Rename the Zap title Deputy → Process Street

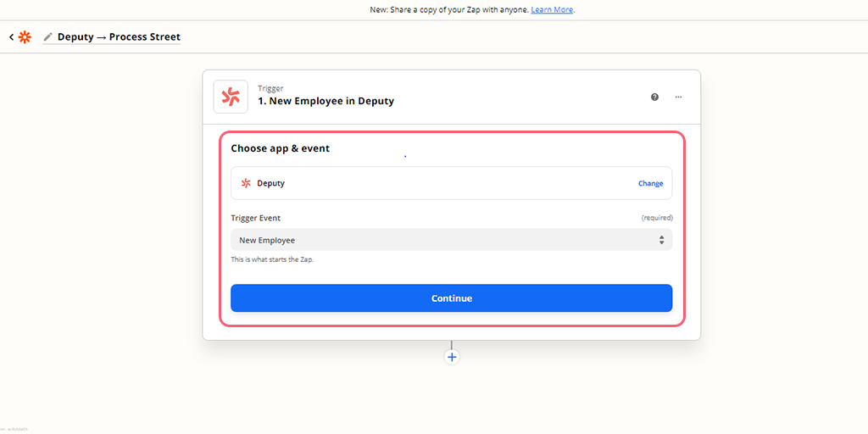[119, 37]
